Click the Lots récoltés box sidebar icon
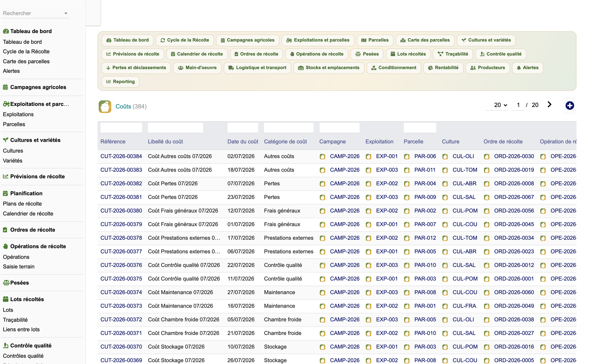This screenshot has height=364, width=589. pyautogui.click(x=5, y=299)
